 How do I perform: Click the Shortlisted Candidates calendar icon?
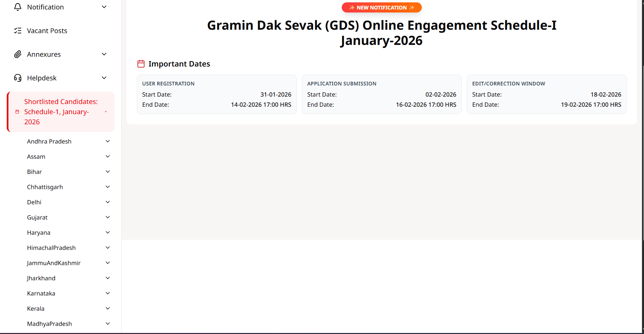click(x=17, y=112)
